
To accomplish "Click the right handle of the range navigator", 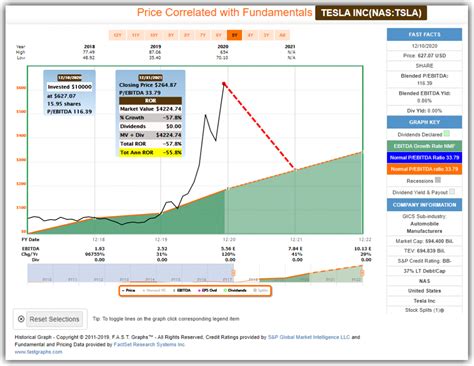I will [362, 273].
